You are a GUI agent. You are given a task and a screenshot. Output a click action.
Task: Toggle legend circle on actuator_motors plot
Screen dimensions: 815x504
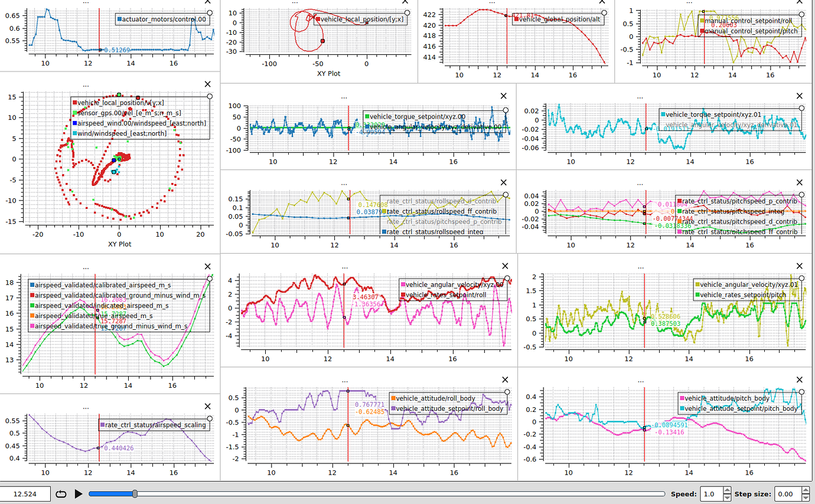[x=210, y=13]
